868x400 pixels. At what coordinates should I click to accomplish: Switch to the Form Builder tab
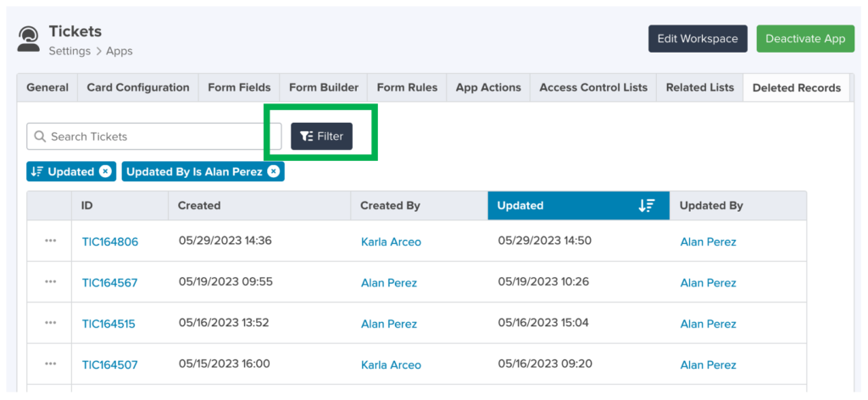point(324,87)
